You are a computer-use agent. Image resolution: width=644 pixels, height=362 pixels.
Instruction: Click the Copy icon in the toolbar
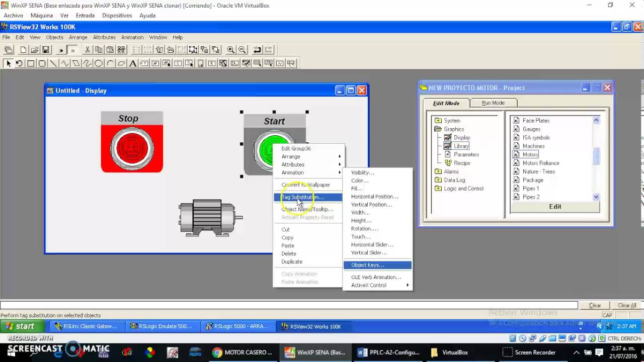[x=99, y=50]
